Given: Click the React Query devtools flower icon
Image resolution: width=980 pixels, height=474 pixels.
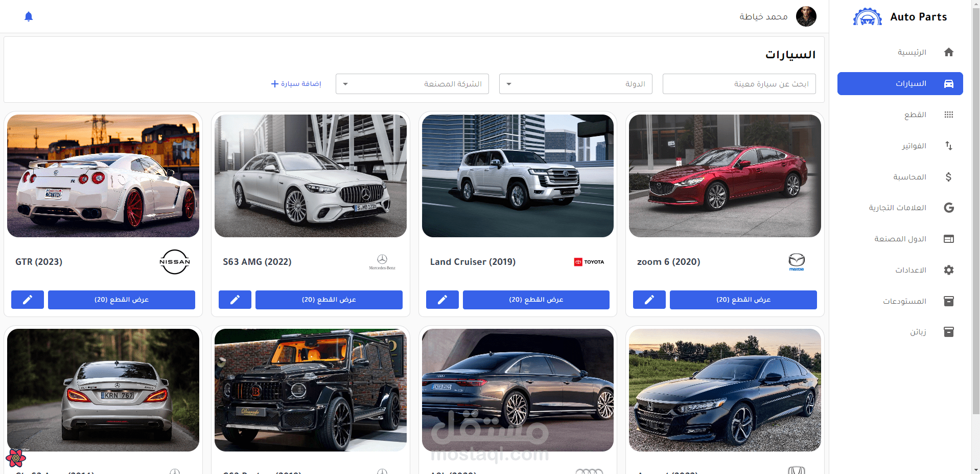Looking at the screenshot, I should [x=16, y=458].
